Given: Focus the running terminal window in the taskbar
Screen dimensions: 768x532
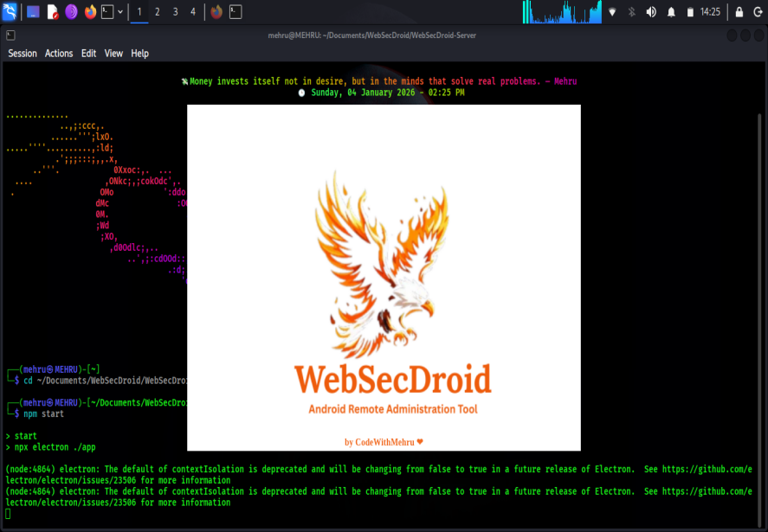Looking at the screenshot, I should coord(236,11).
